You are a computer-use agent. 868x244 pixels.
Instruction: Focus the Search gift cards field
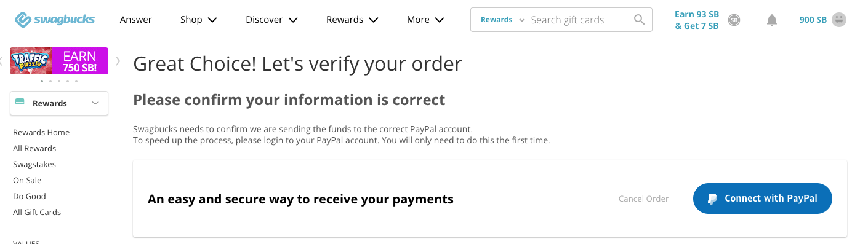tap(579, 20)
